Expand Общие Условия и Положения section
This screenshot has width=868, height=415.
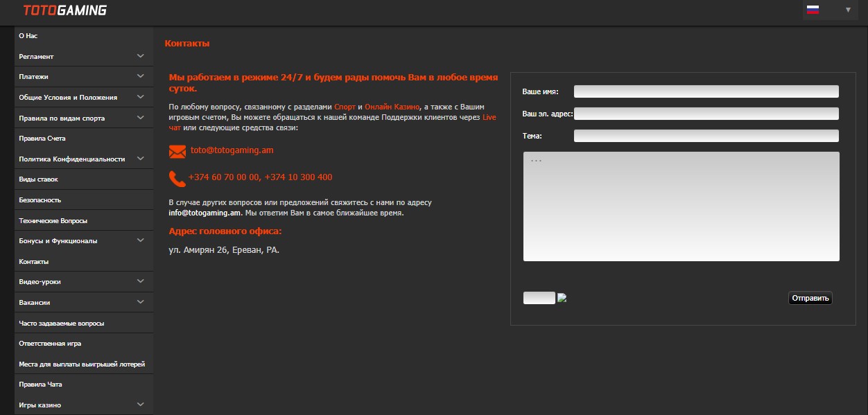(x=84, y=97)
